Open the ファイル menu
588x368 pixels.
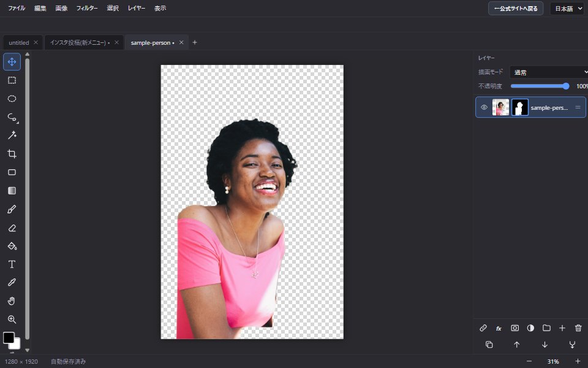[x=17, y=8]
